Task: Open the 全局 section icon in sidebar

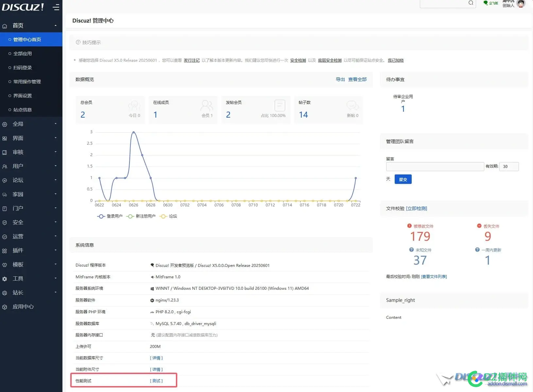Action: [x=4, y=124]
